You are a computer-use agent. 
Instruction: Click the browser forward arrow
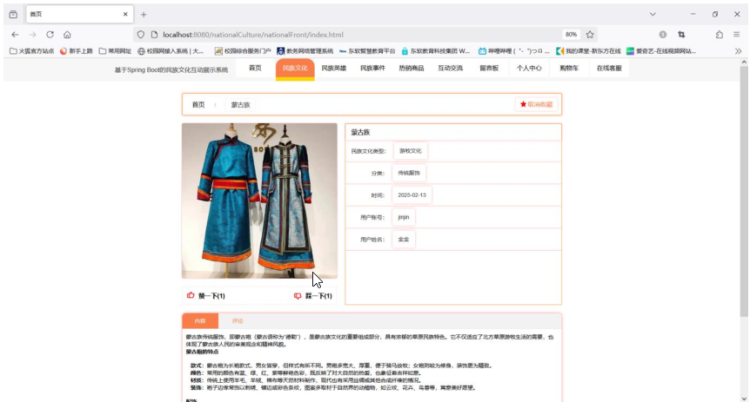(33, 34)
